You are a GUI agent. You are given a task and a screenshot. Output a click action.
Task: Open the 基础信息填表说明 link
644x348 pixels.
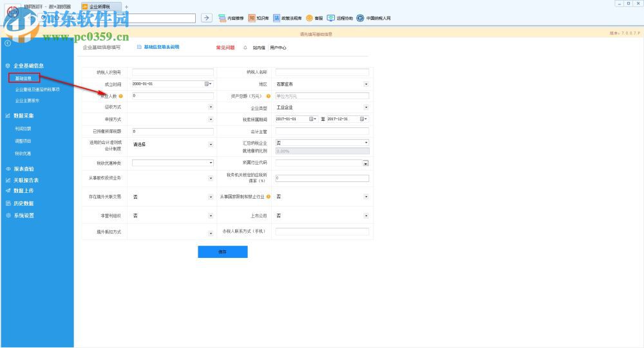tap(162, 47)
